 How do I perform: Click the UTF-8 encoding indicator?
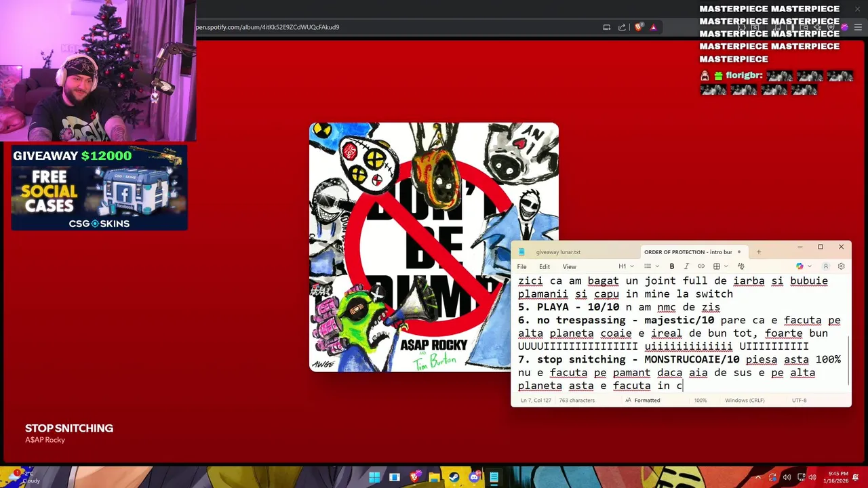coord(799,401)
